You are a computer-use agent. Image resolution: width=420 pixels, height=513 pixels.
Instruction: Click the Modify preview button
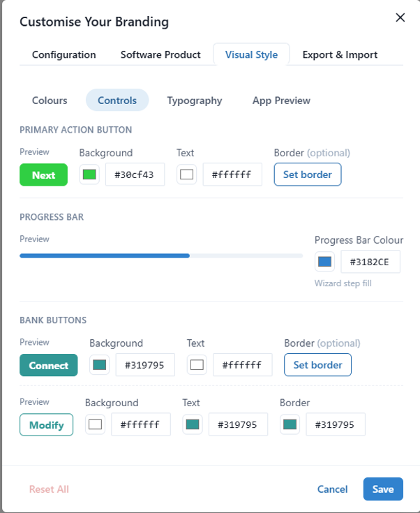(47, 424)
